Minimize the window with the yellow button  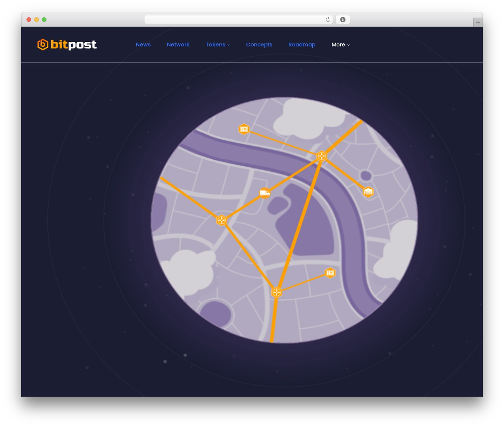point(37,20)
